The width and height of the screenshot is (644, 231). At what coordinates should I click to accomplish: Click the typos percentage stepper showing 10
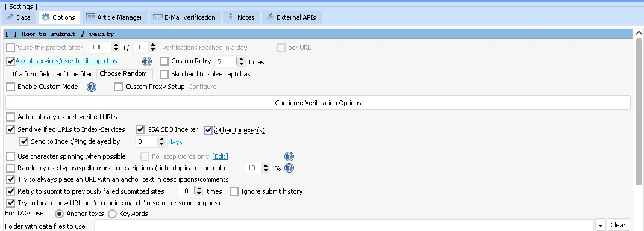[x=266, y=168]
